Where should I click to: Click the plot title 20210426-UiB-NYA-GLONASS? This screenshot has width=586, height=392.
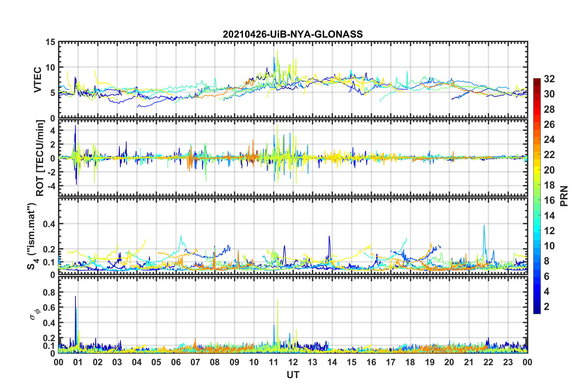pos(293,34)
